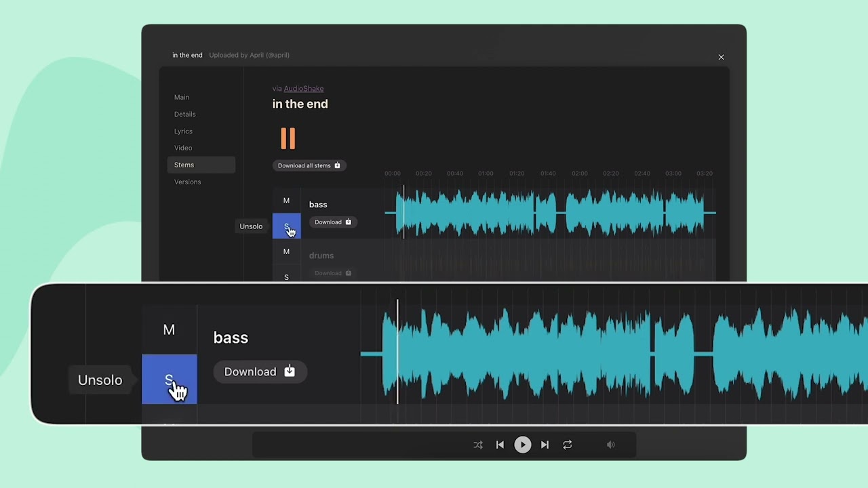
Task: Open the Video section
Action: click(183, 148)
